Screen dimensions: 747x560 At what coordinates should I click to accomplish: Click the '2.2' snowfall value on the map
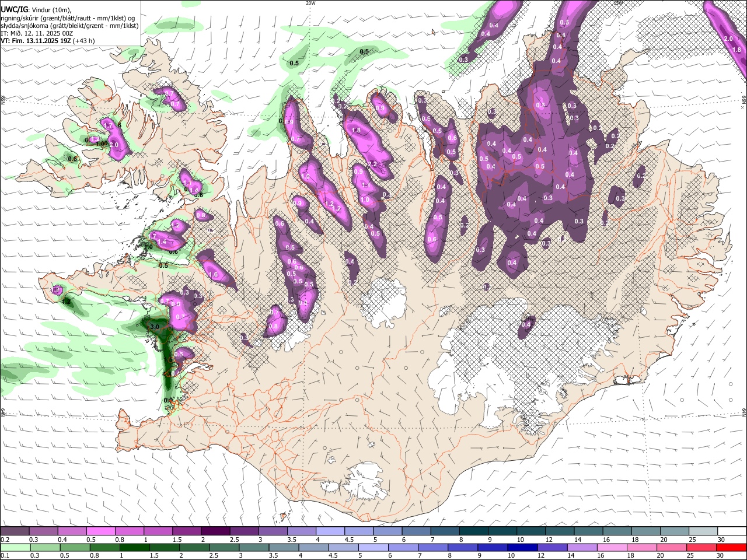[x=372, y=165]
